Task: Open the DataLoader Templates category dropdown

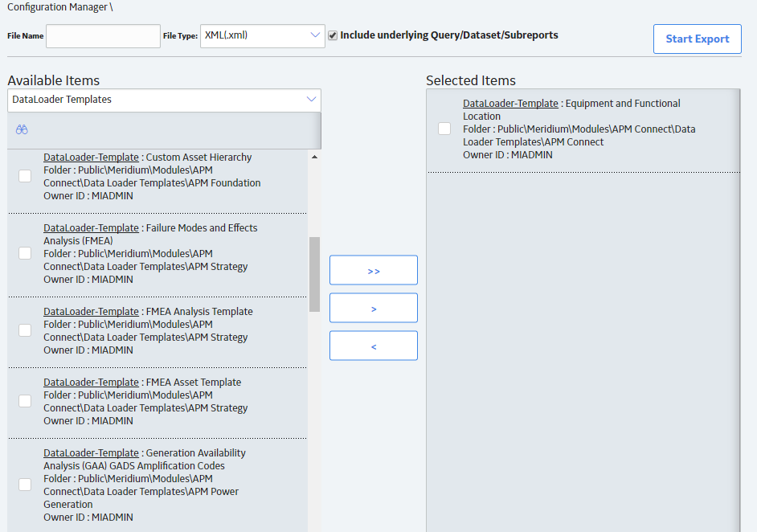Action: pyautogui.click(x=164, y=100)
